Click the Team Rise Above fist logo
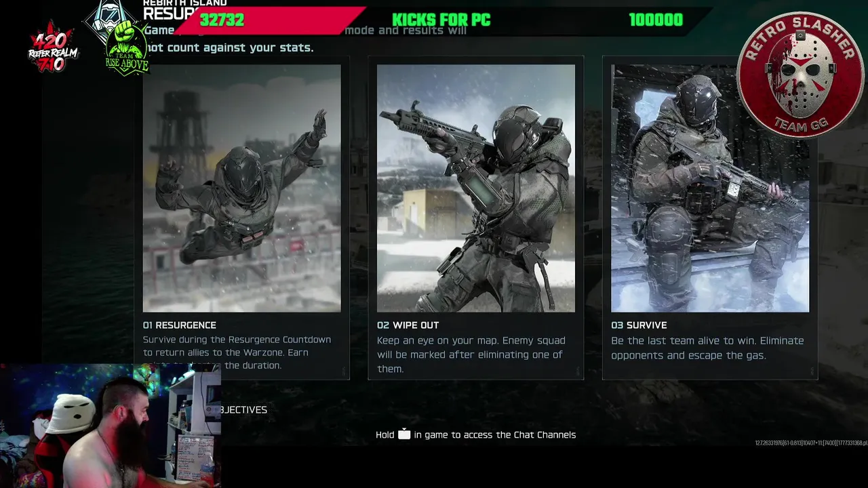Viewport: 868px width, 488px height. click(126, 47)
